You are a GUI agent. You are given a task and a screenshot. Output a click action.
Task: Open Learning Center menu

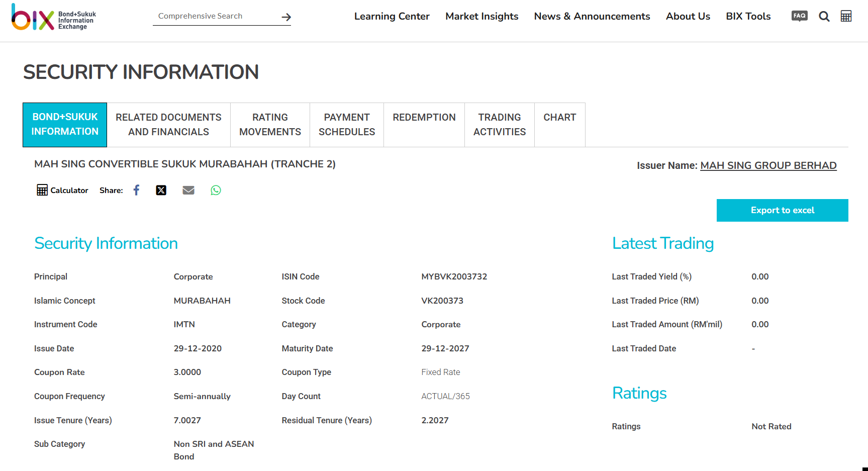pyautogui.click(x=392, y=16)
